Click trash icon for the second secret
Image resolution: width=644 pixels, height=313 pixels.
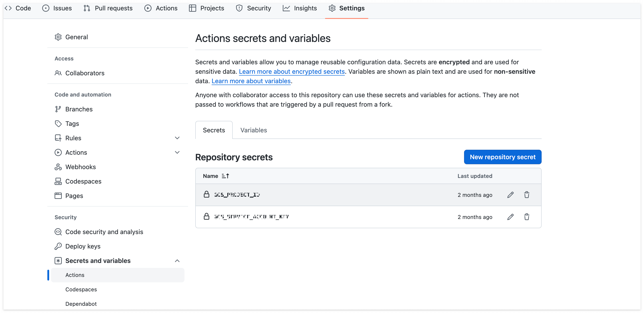coord(527,217)
